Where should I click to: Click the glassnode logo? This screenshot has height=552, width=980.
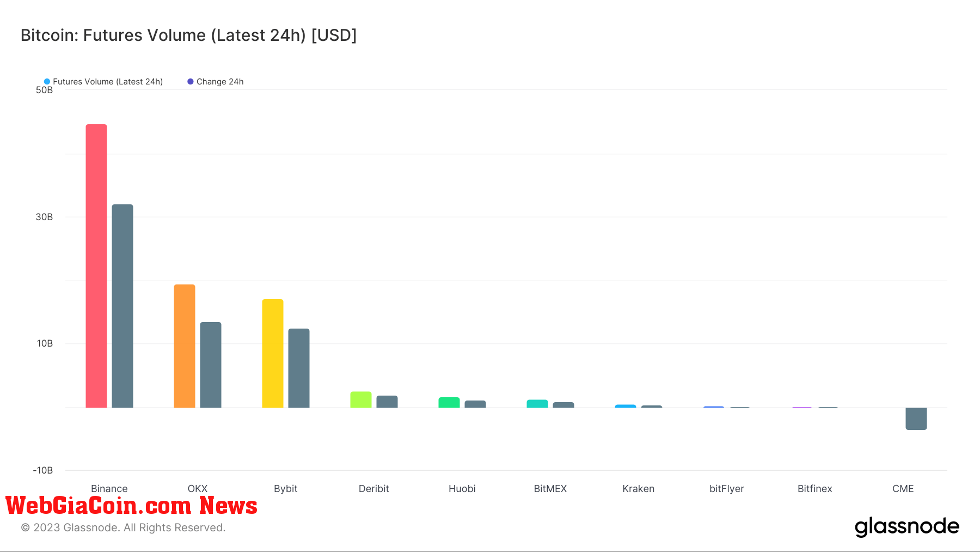pyautogui.click(x=907, y=527)
